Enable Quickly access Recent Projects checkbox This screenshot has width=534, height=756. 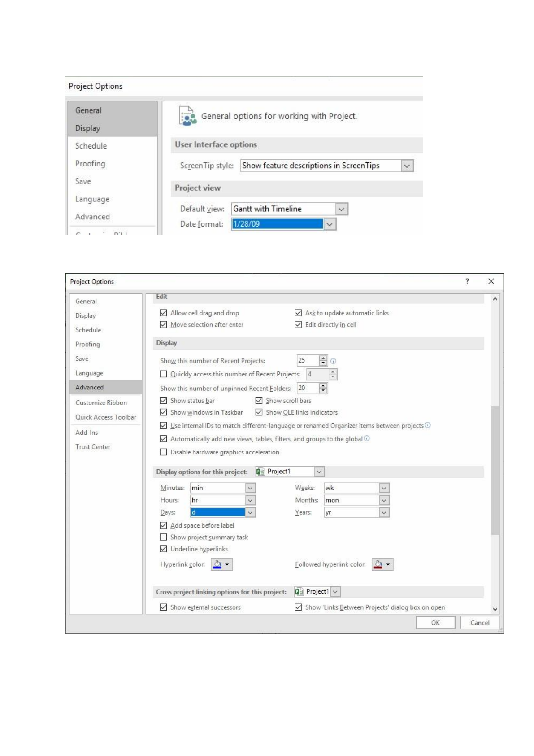tap(164, 374)
